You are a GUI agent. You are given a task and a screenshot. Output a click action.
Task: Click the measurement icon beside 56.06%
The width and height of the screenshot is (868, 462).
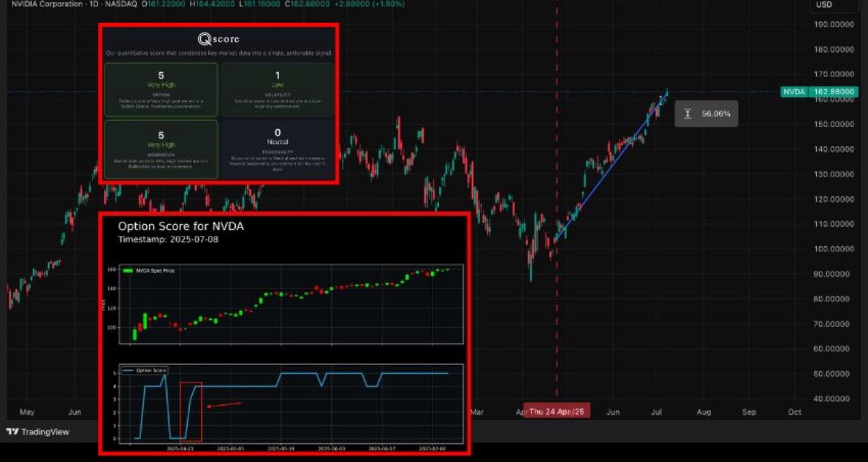click(x=688, y=114)
